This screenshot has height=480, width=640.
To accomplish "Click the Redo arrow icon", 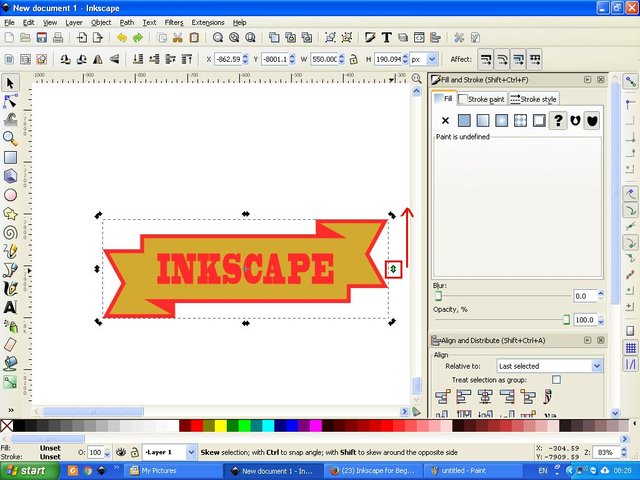I will pos(138,38).
